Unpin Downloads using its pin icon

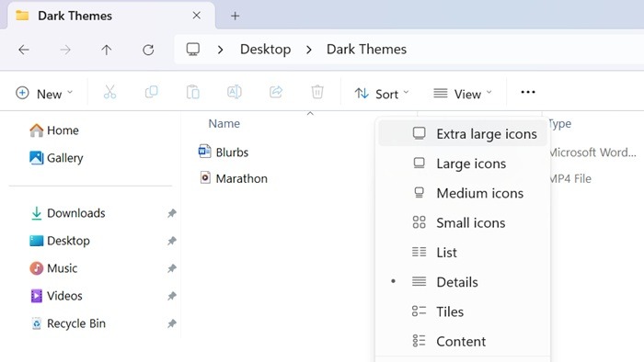172,213
